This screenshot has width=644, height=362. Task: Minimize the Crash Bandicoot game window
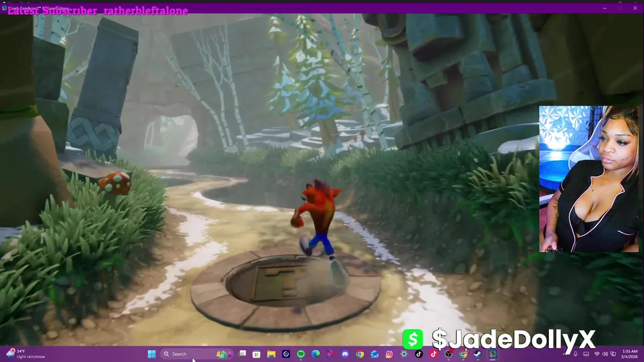point(605,8)
